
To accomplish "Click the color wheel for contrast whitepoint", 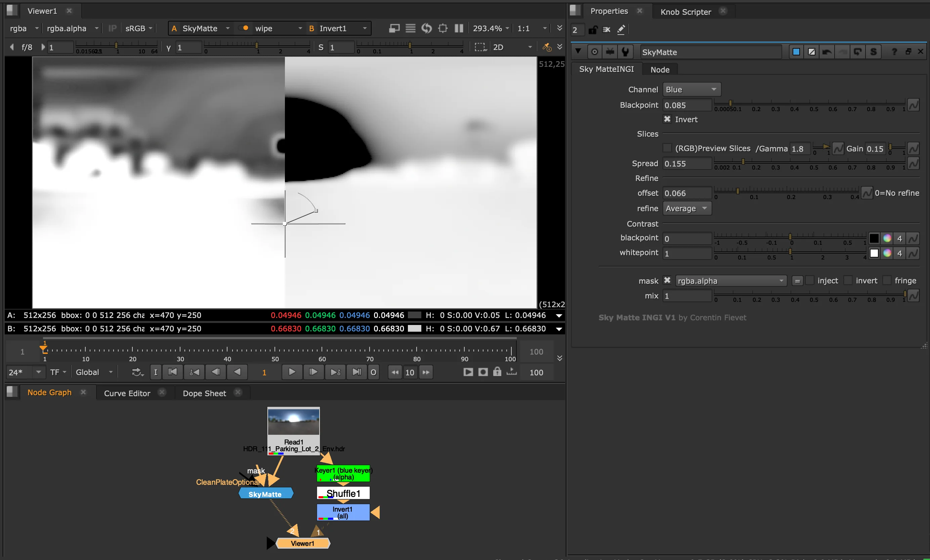I will point(887,253).
